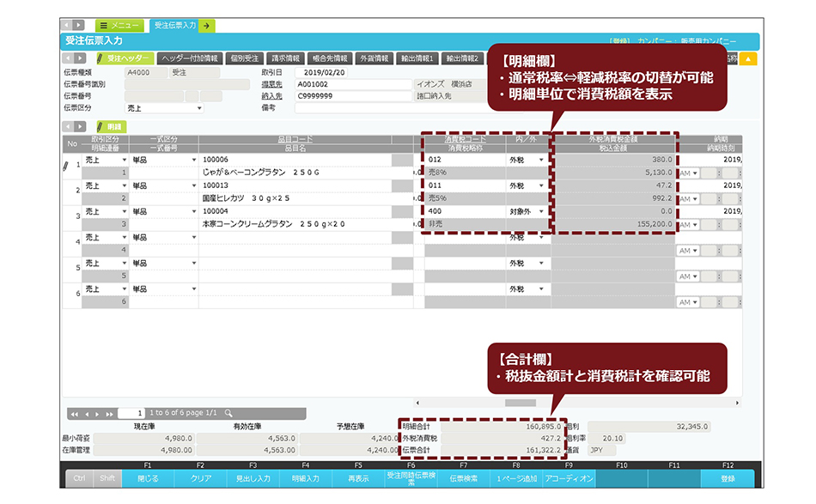Go to first page in grid pager
Screen dimensions: 816x504
74,413
